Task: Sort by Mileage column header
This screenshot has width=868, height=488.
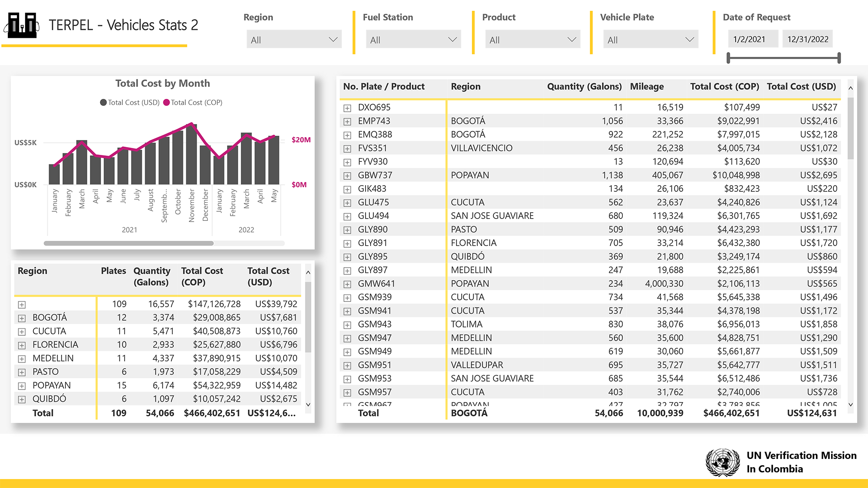Action: point(647,86)
